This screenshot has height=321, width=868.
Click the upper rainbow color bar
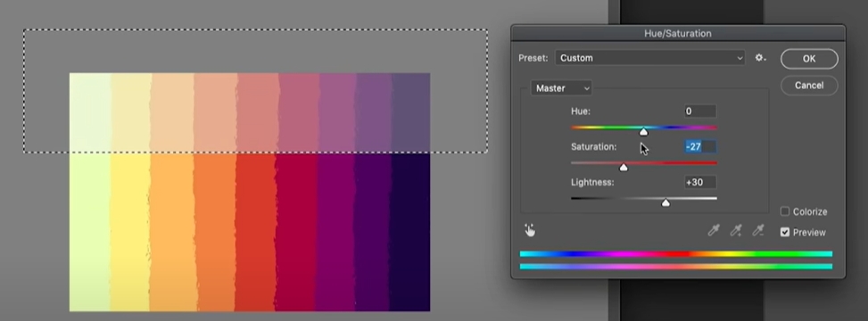click(676, 254)
